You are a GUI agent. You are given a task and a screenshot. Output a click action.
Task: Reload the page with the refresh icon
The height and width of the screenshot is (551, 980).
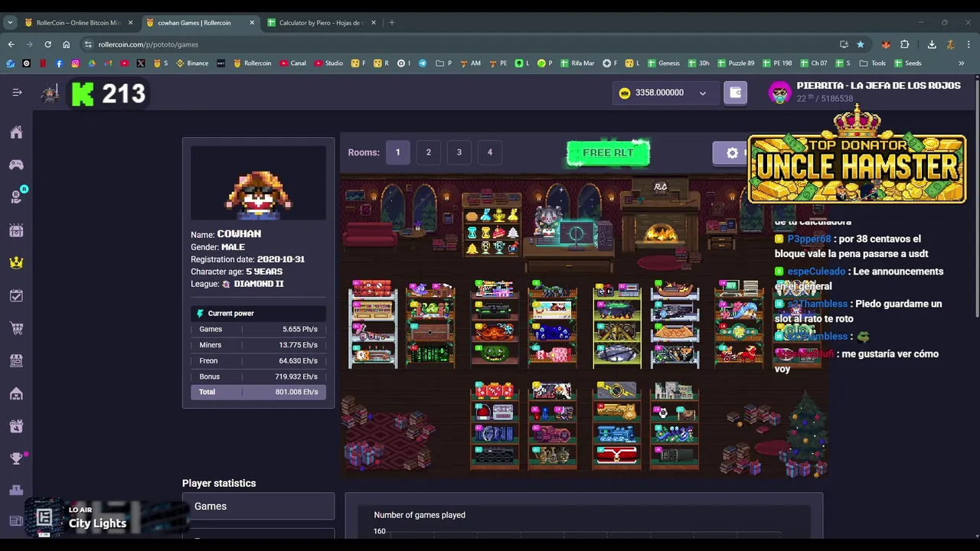(47, 44)
